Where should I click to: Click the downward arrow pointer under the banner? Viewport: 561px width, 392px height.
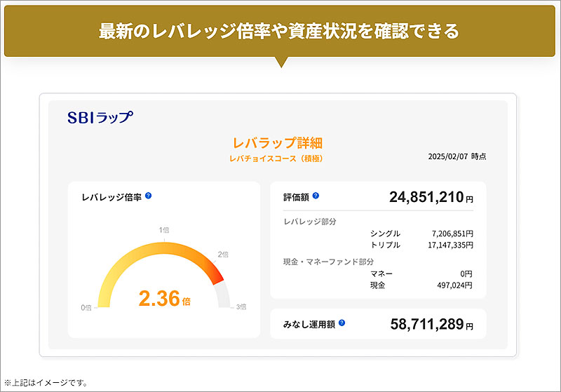click(280, 62)
